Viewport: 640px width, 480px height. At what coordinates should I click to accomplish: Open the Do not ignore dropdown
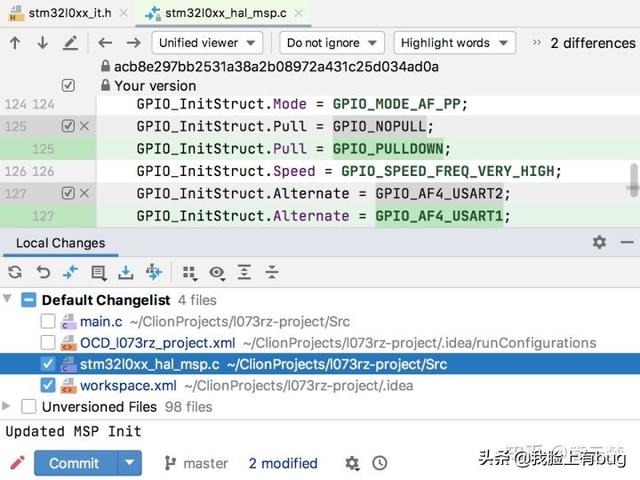coord(331,42)
